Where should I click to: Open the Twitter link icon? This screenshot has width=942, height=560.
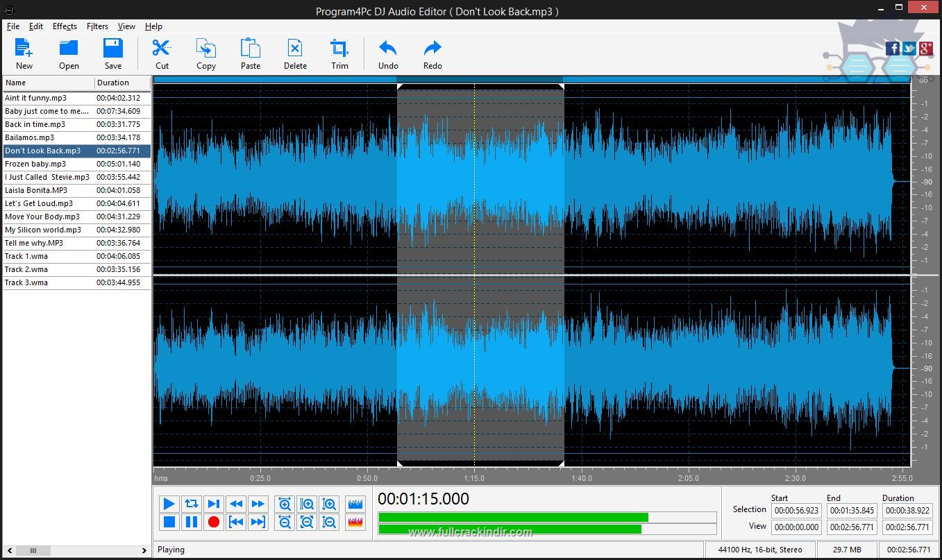pyautogui.click(x=909, y=48)
